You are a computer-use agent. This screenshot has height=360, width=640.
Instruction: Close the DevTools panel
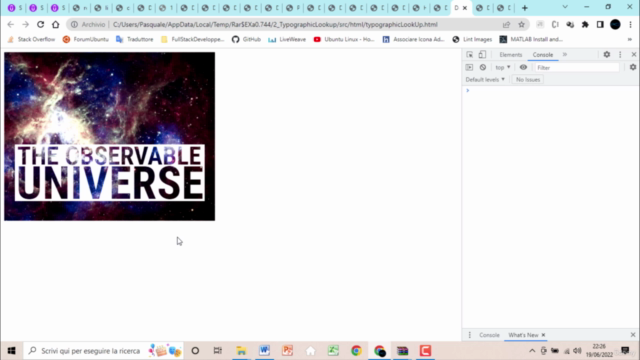tap(633, 55)
